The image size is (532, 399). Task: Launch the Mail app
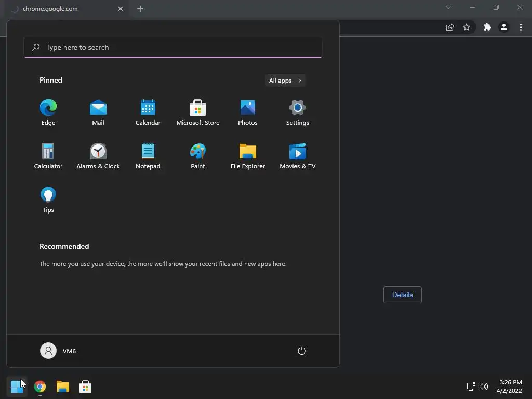pyautogui.click(x=98, y=112)
